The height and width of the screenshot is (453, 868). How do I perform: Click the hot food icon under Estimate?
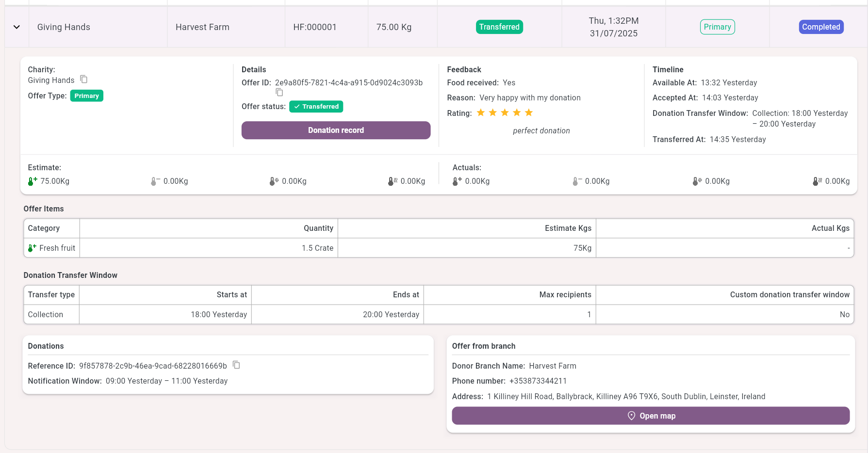pyautogui.click(x=393, y=181)
